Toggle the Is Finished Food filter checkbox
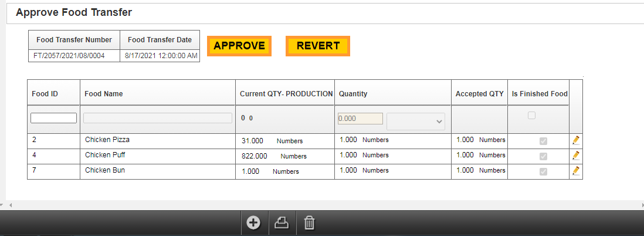 [x=531, y=116]
